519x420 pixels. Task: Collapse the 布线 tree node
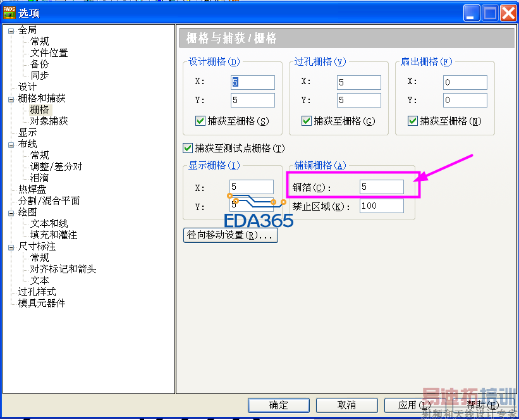(x=11, y=145)
